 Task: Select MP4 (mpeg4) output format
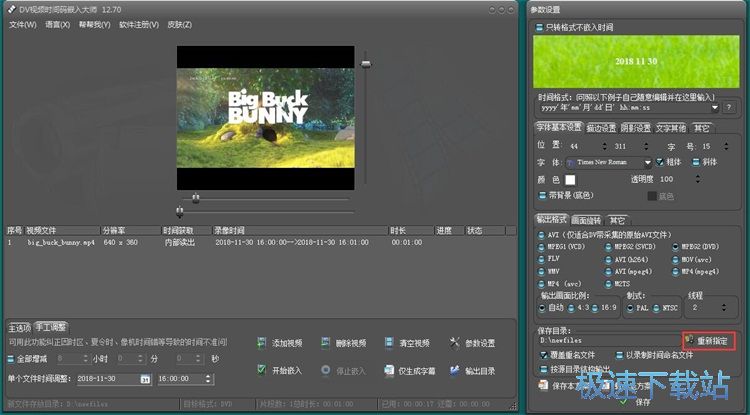coord(675,272)
